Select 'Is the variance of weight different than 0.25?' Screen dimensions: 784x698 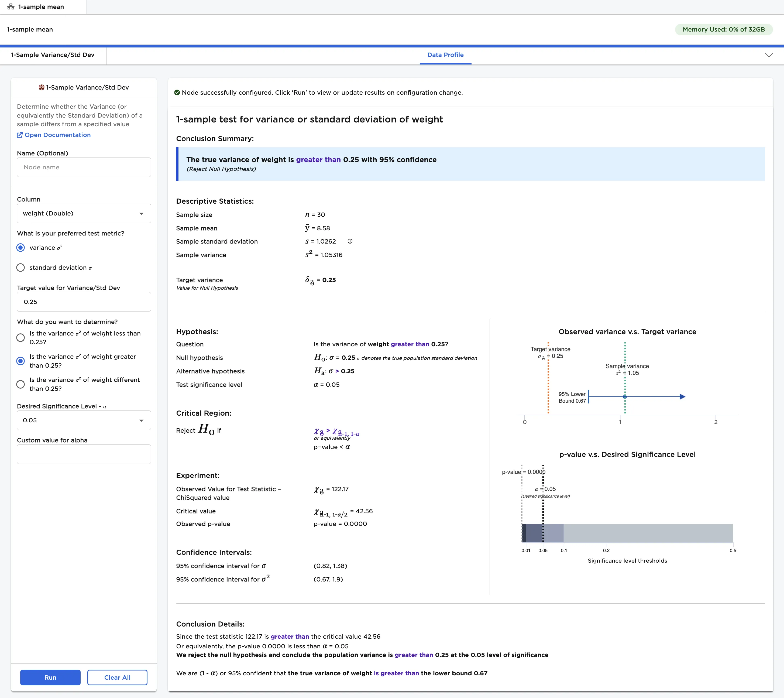coord(20,384)
